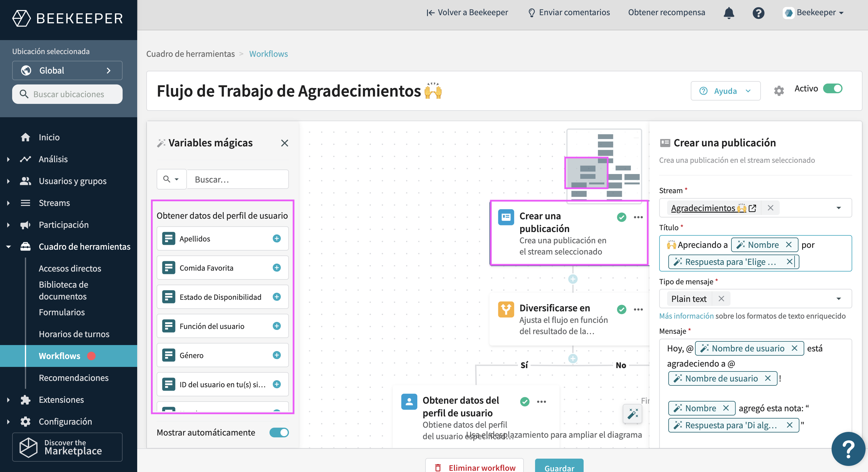Click Volver a Beekeeper link
This screenshot has height=472, width=868.
tap(467, 12)
